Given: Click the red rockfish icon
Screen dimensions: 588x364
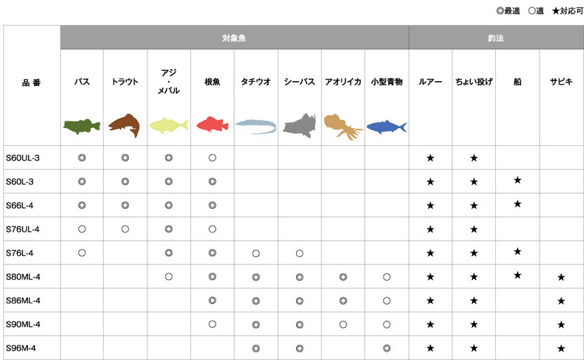Looking at the screenshot, I should click(x=212, y=125).
